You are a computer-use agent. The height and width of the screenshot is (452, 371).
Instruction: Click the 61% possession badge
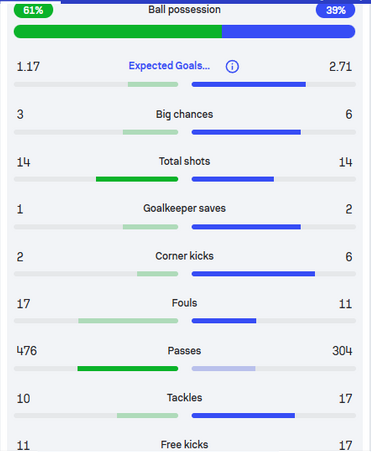33,10
